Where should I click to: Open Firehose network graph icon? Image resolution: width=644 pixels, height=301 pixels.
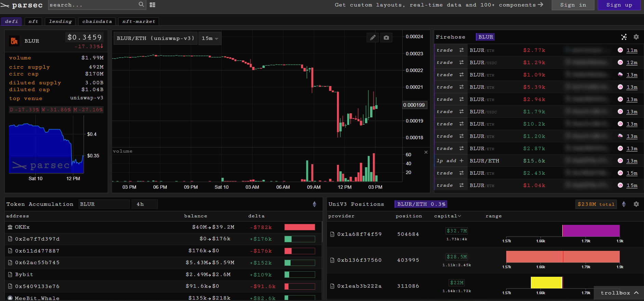click(x=624, y=37)
